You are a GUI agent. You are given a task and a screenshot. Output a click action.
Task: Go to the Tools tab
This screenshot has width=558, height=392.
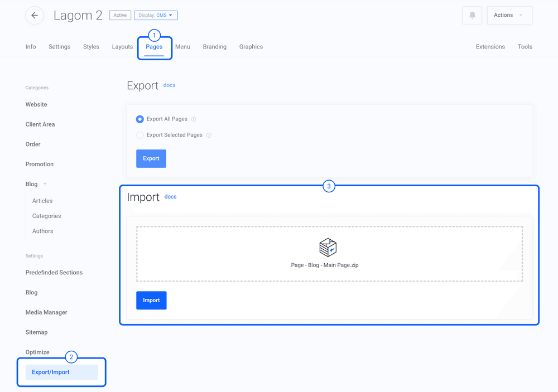[x=525, y=47]
